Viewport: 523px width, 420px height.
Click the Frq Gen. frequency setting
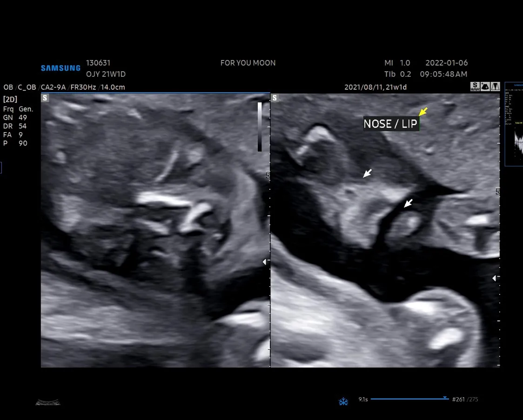click(18, 109)
